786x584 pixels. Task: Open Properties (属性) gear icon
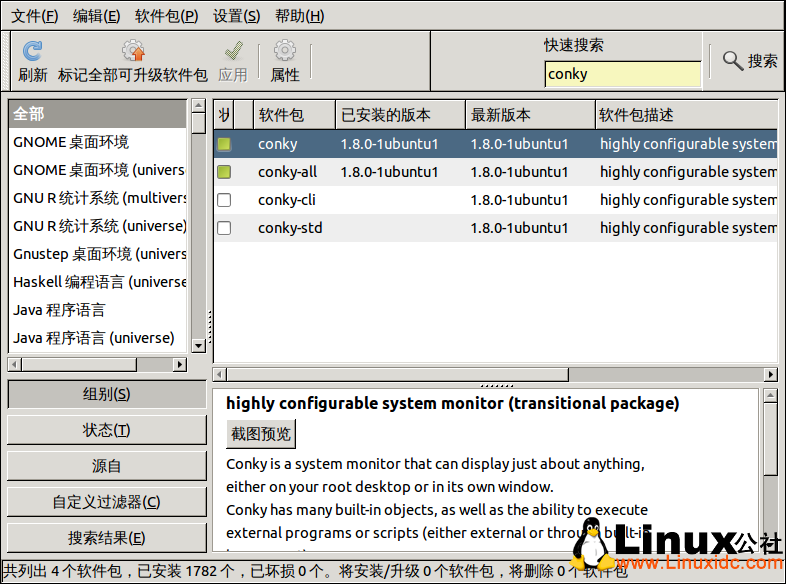[x=285, y=51]
